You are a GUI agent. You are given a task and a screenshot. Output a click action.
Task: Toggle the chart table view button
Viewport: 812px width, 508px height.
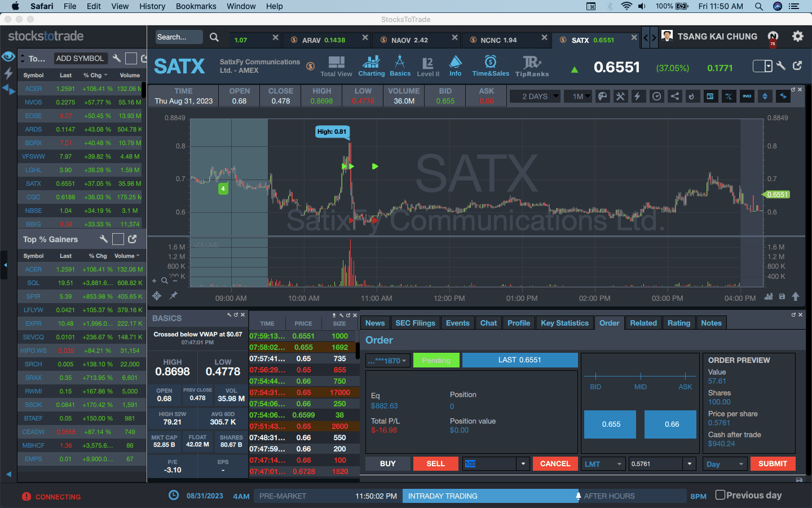pyautogui.click(x=710, y=96)
